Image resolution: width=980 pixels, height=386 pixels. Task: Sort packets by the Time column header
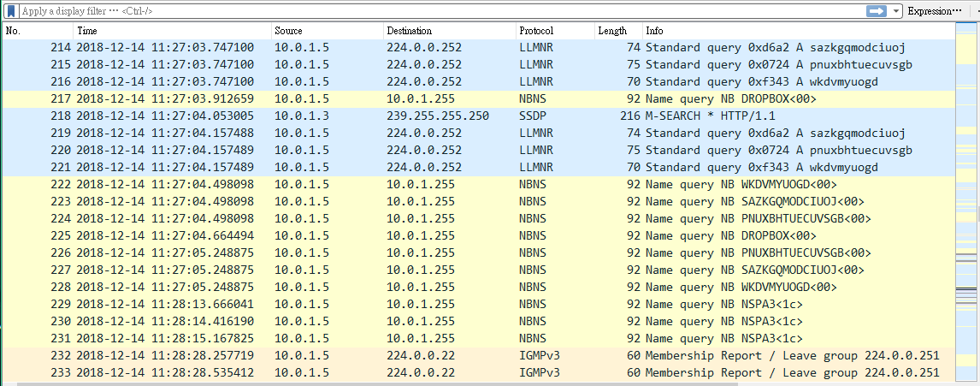pyautogui.click(x=173, y=31)
